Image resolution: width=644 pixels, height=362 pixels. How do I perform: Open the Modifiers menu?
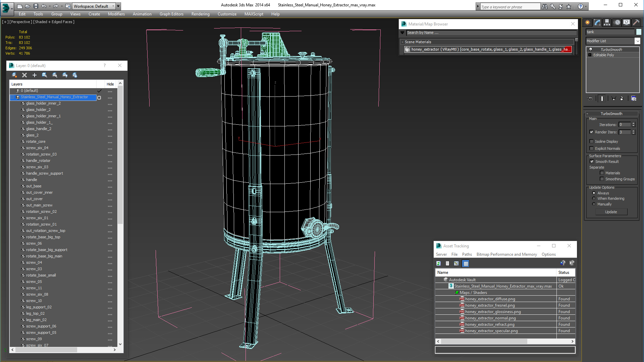pos(116,14)
